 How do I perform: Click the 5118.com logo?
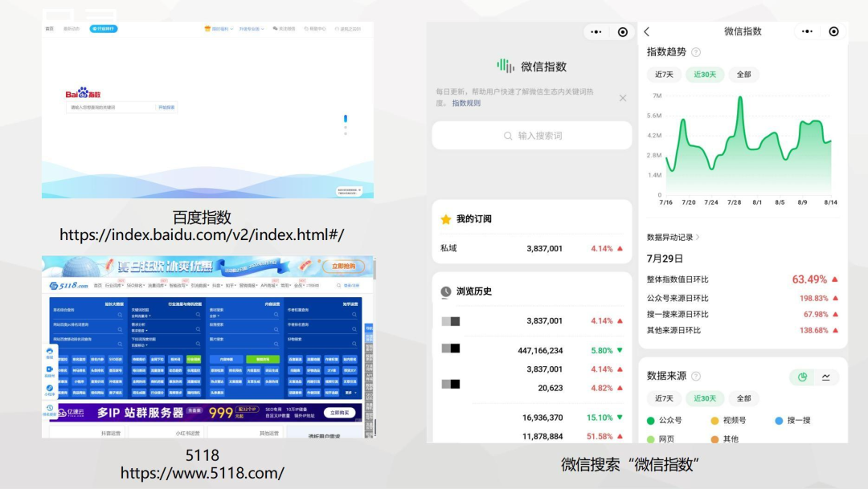[x=68, y=285]
